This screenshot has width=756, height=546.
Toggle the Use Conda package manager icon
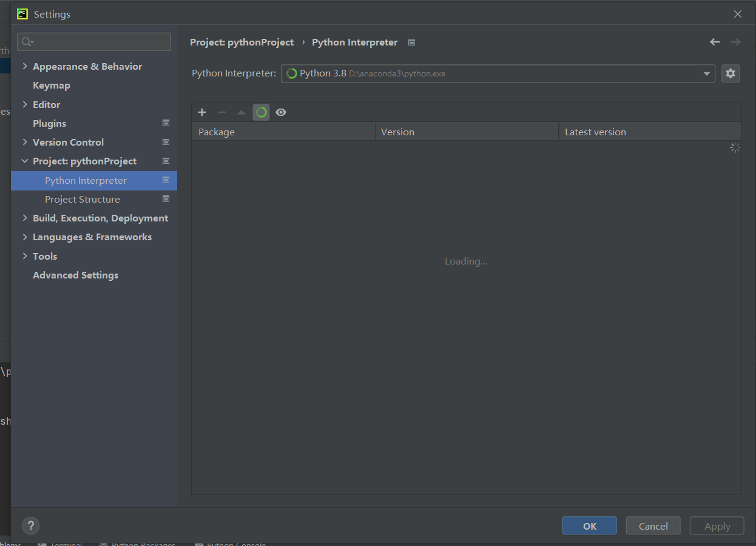click(x=262, y=112)
